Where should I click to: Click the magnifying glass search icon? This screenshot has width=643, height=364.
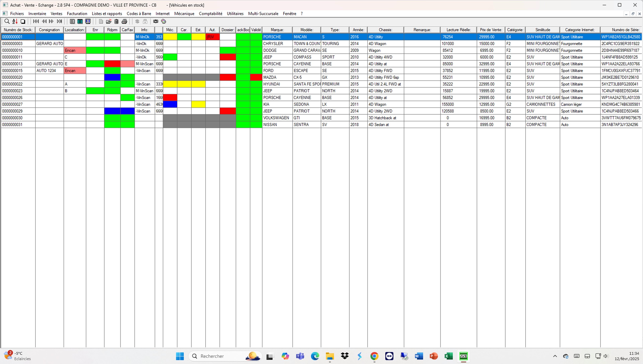(7, 21)
